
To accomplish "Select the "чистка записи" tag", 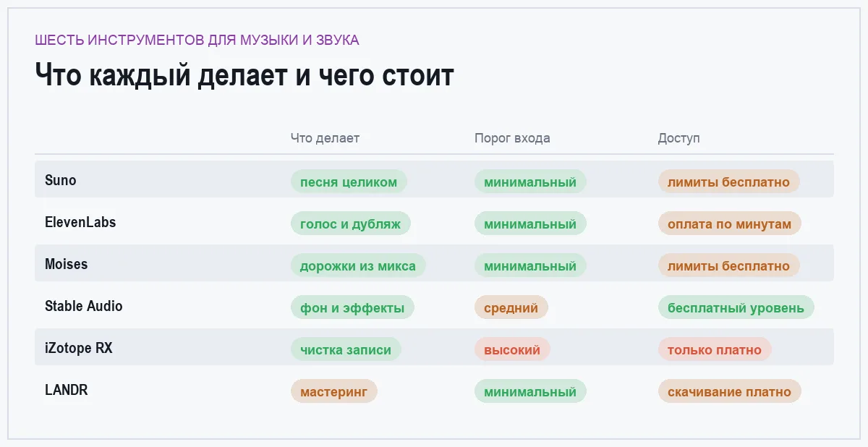I will coord(346,349).
